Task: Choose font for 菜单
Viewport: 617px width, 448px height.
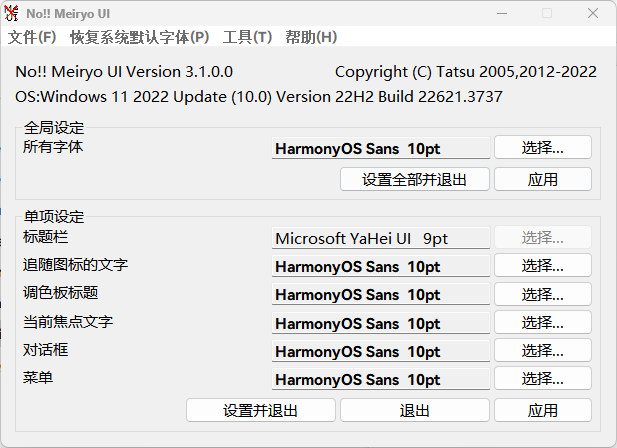Action: pos(542,379)
